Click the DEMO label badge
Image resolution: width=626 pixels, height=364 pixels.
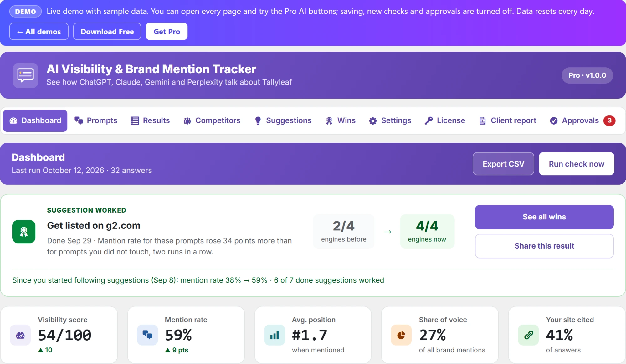coord(26,12)
